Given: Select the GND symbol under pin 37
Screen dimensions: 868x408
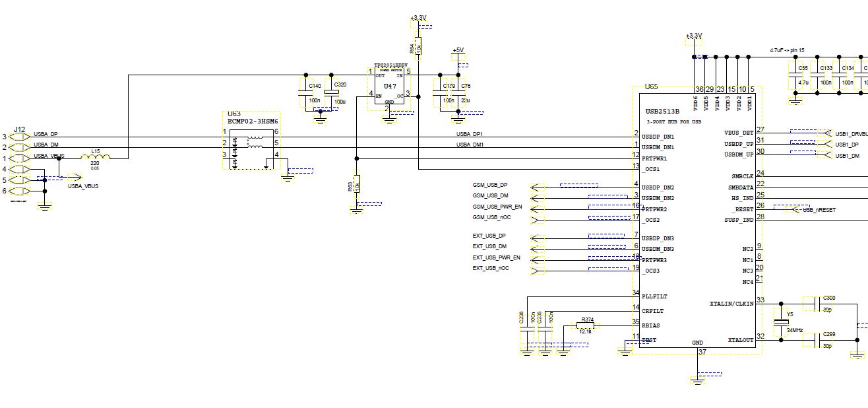Looking at the screenshot, I should pyautogui.click(x=697, y=378).
